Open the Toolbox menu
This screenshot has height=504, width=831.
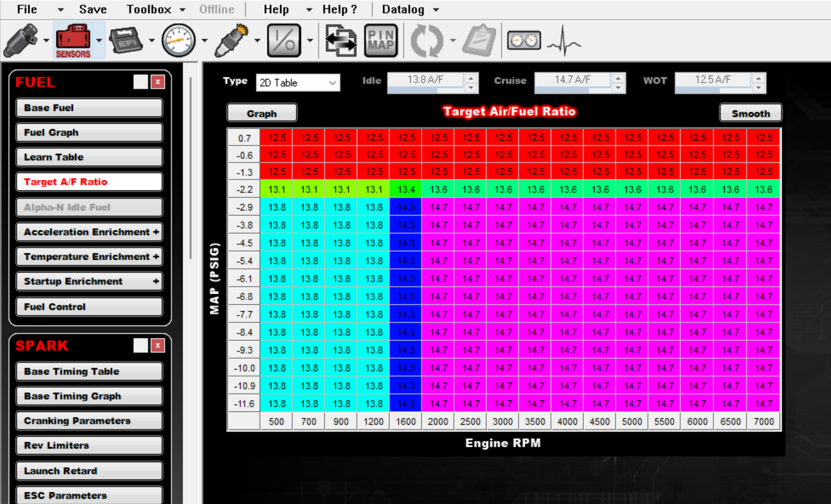155,10
